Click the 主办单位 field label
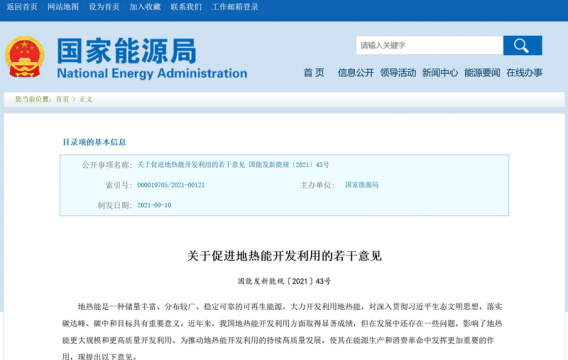This screenshot has height=360, width=568. [x=317, y=185]
